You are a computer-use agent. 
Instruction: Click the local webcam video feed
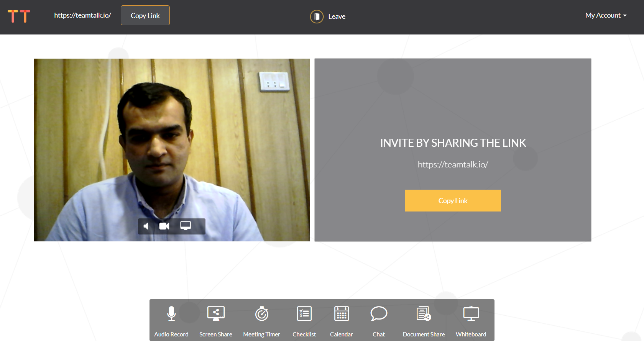pyautogui.click(x=172, y=150)
